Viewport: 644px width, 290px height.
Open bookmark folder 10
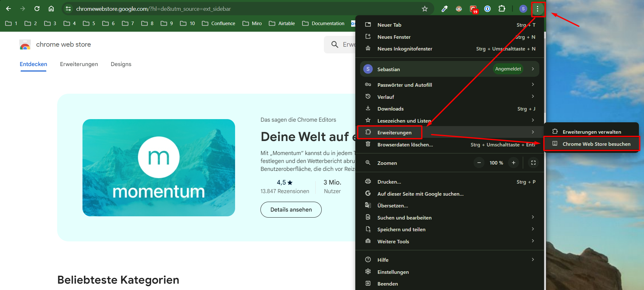point(187,24)
